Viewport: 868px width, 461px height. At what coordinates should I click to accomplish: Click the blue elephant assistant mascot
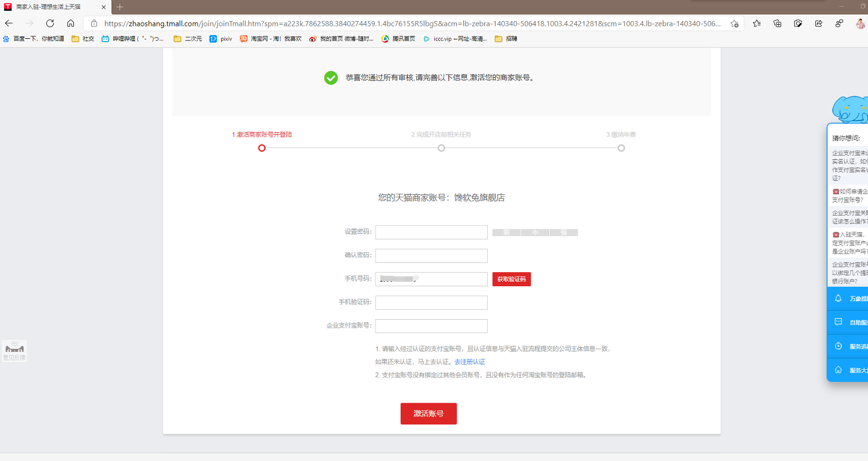point(850,109)
